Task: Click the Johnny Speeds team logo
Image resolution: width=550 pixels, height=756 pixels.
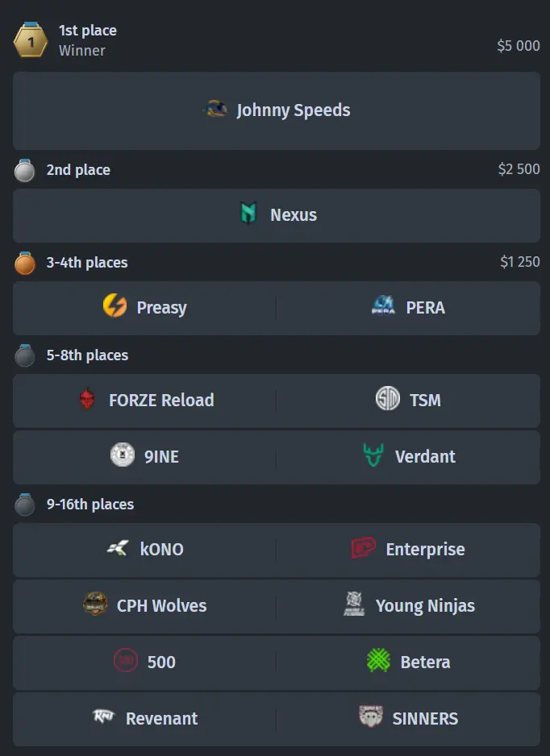Action: pos(215,110)
